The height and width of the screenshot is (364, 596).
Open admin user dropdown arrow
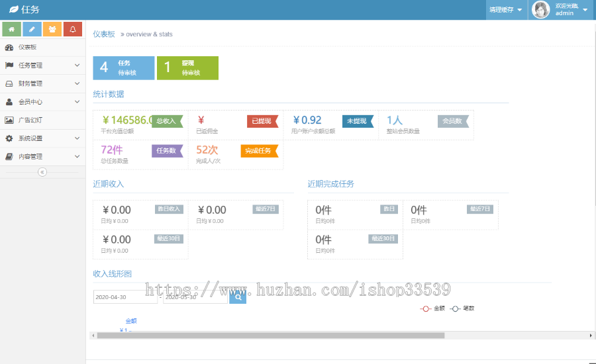point(585,10)
